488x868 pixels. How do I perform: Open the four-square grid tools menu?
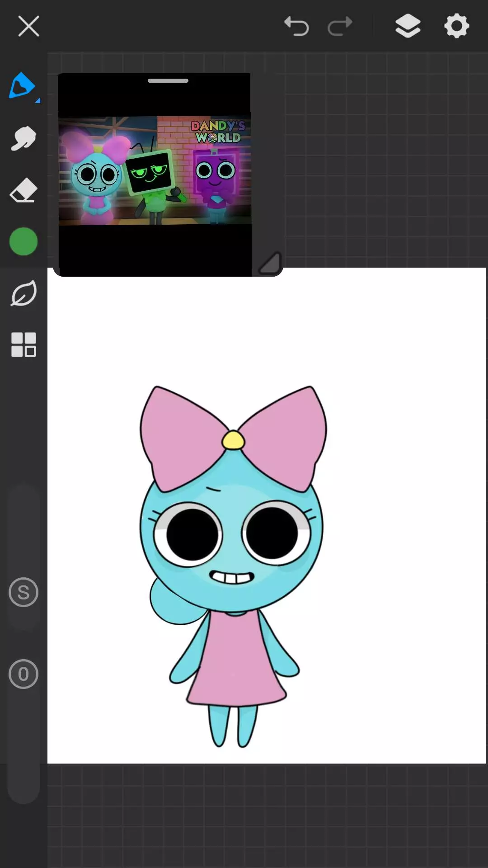tap(23, 345)
